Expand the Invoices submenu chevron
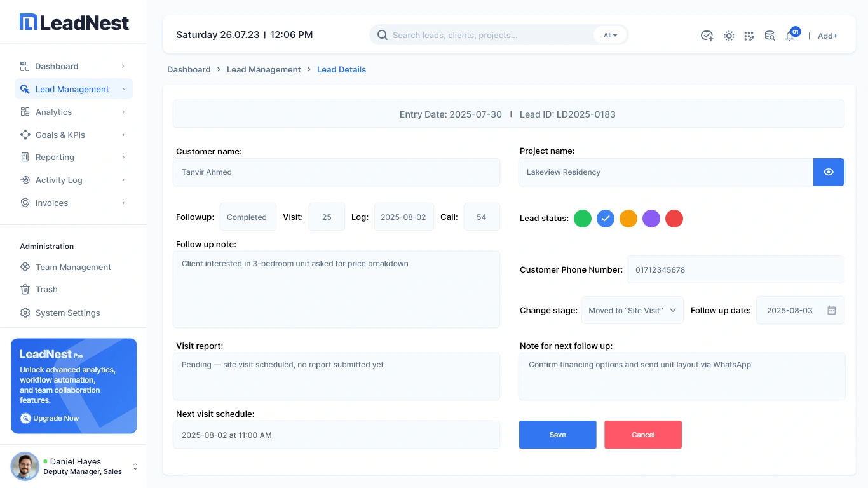 click(x=123, y=203)
